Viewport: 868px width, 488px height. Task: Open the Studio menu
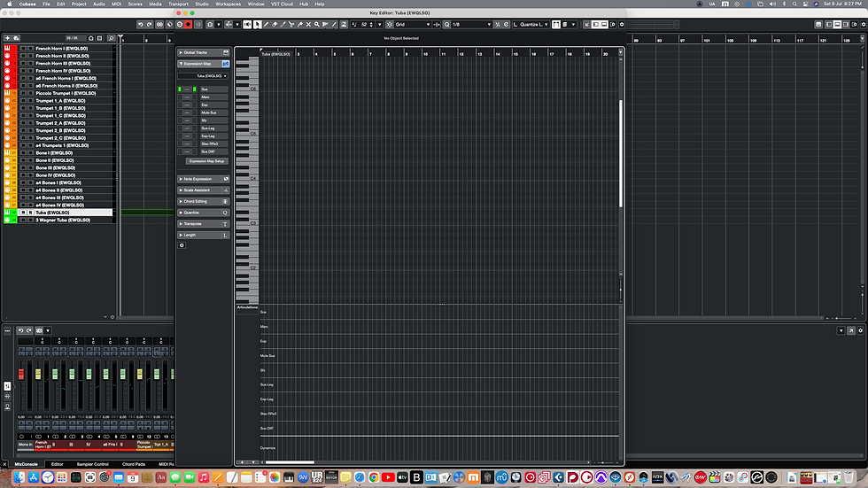202,4
